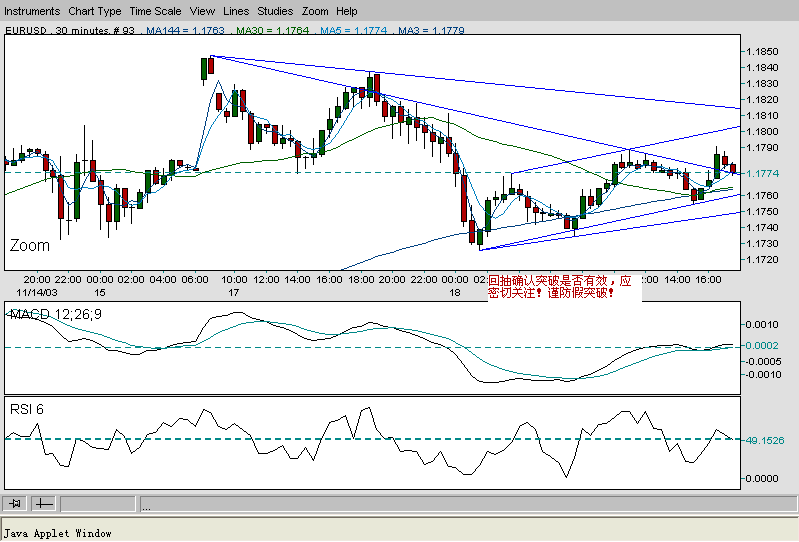Click the 1.1850 price axis label

[762, 51]
